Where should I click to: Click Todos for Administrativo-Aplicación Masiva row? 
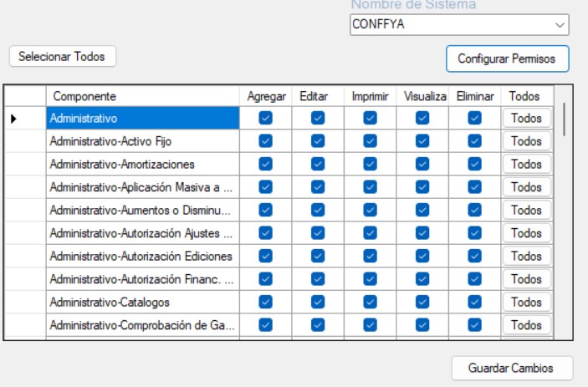527,187
